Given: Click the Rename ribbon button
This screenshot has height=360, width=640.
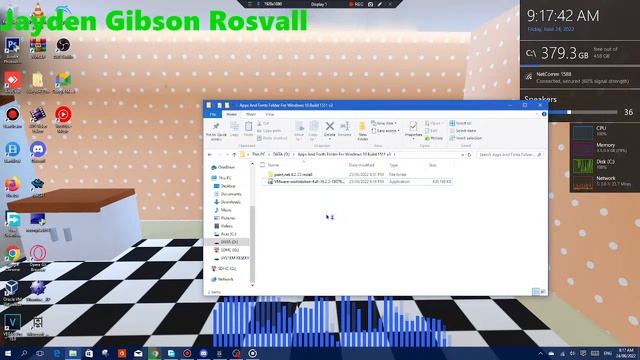Looking at the screenshot, I should click(344, 129).
